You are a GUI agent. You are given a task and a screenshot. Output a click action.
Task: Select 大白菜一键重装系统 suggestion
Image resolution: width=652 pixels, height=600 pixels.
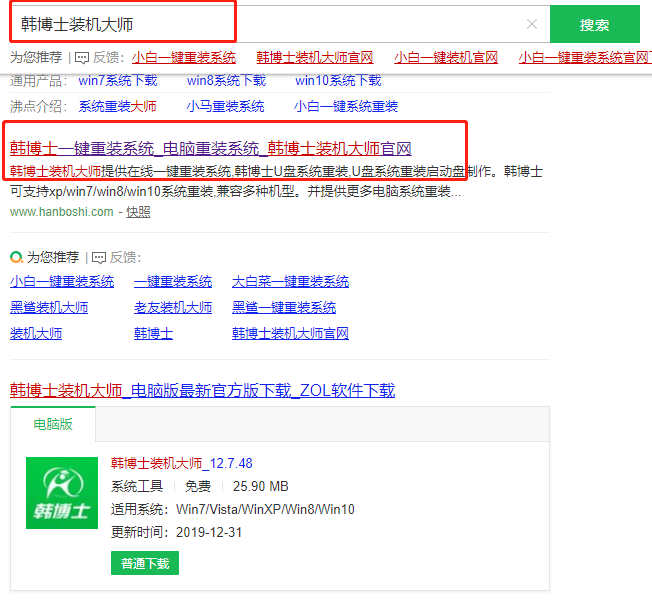(290, 282)
